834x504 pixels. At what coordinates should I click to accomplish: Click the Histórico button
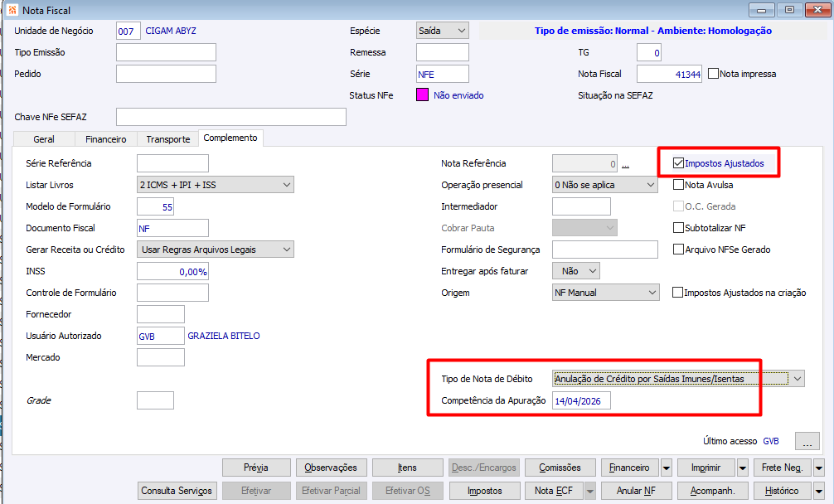click(x=782, y=491)
